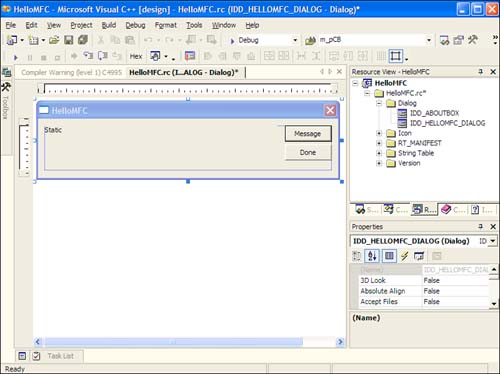Screen dimensions: 500x374
Task: Click the Start debugging play icon
Action: coord(15,57)
